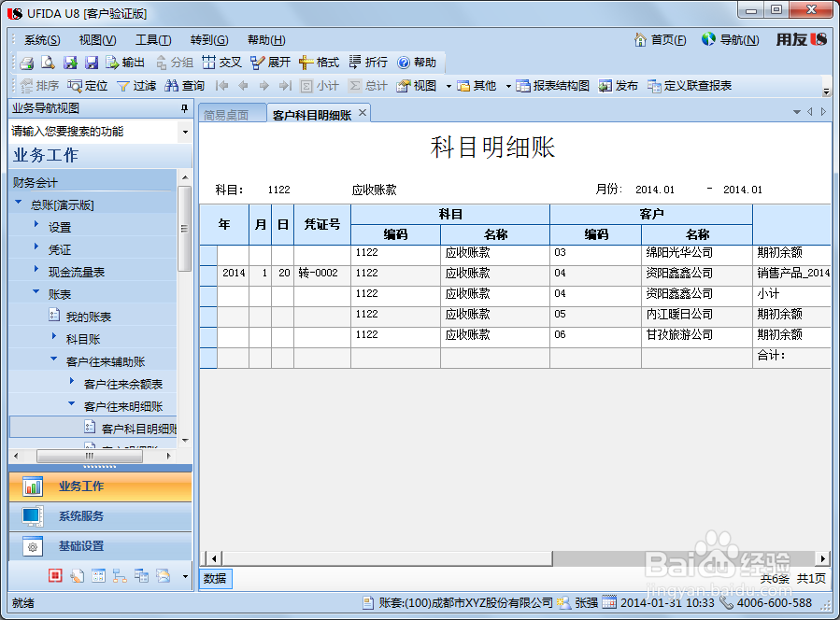Open the 过滤 filter tool
Image resolution: width=840 pixels, height=620 pixels.
pyautogui.click(x=136, y=86)
